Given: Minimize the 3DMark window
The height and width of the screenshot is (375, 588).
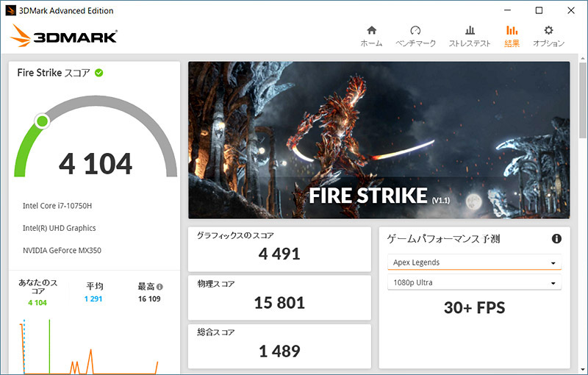Looking at the screenshot, I should [x=507, y=10].
